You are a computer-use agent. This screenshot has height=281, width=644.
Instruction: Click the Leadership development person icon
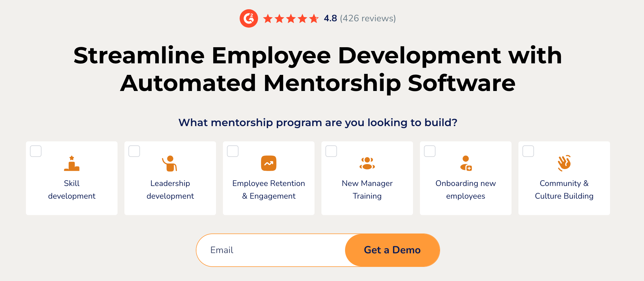coord(170,164)
